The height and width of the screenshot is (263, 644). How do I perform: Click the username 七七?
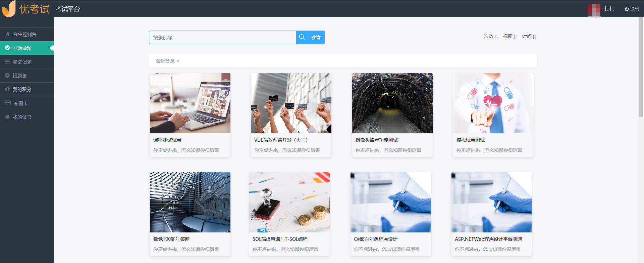coord(608,9)
